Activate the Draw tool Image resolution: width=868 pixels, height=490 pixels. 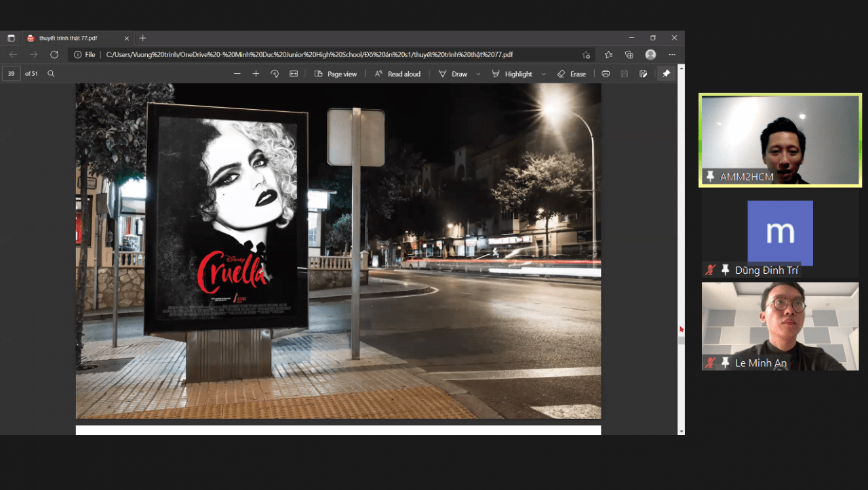pos(453,74)
